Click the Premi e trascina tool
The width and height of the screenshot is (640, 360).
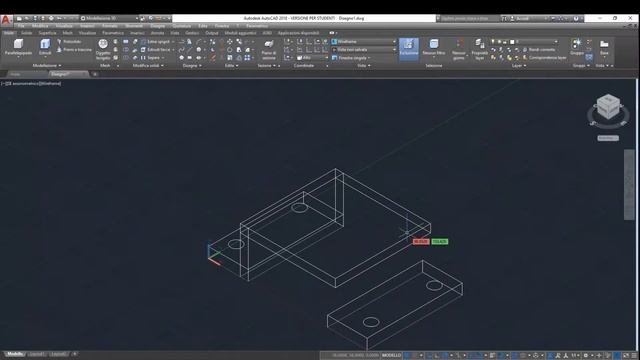[74, 50]
